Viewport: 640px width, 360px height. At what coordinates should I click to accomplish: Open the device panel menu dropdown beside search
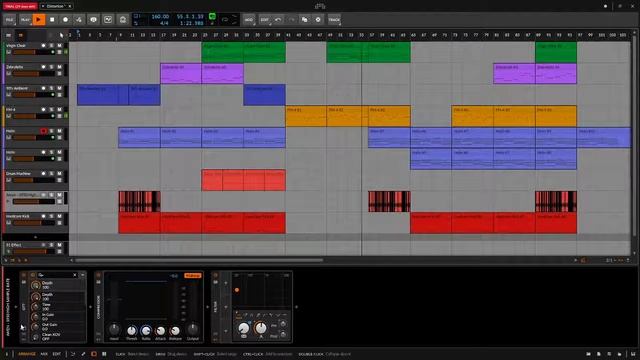[82, 275]
